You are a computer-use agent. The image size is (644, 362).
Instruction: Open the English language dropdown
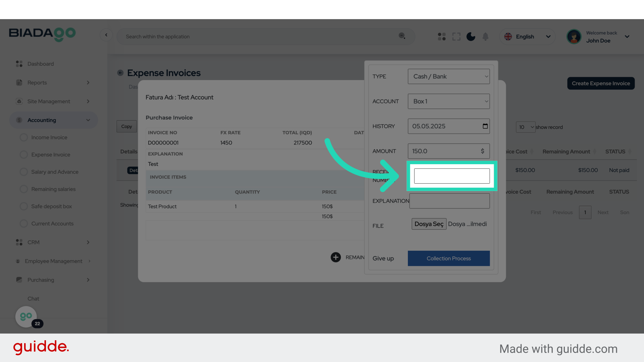pyautogui.click(x=528, y=37)
